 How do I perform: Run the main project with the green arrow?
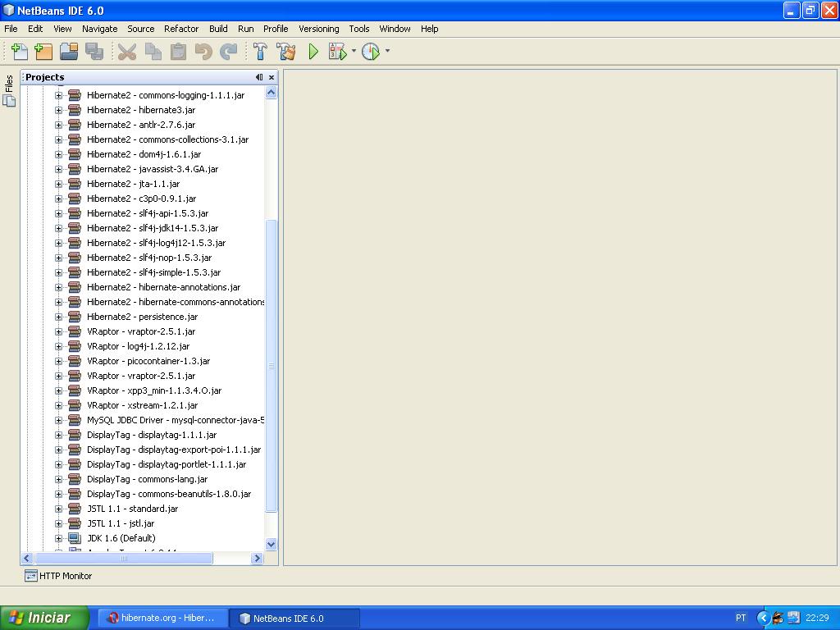click(313, 52)
